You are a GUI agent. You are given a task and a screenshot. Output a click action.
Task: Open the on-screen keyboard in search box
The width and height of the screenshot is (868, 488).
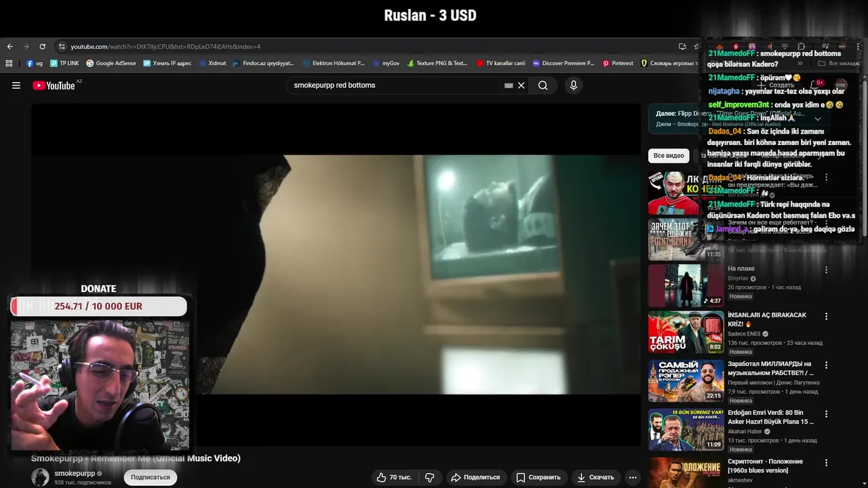pyautogui.click(x=509, y=85)
